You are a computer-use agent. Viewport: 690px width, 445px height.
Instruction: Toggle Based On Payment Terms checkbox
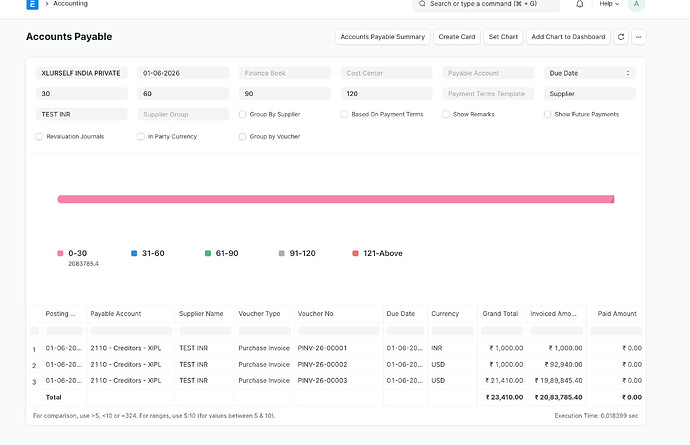point(344,114)
